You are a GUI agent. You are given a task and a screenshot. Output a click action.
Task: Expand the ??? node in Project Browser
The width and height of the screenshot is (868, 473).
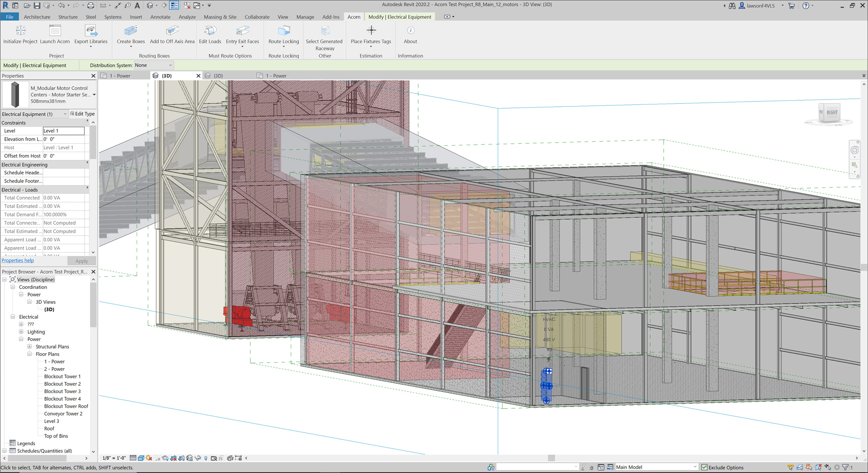(21, 324)
